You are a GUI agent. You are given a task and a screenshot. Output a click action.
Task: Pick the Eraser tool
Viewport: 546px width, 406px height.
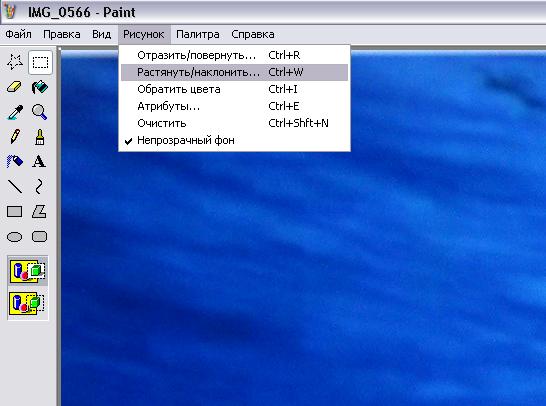15,87
